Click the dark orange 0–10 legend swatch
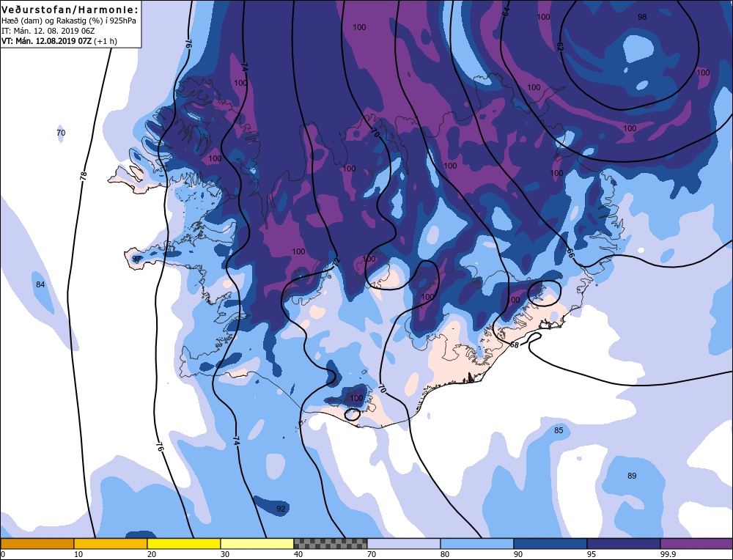 click(x=37, y=543)
